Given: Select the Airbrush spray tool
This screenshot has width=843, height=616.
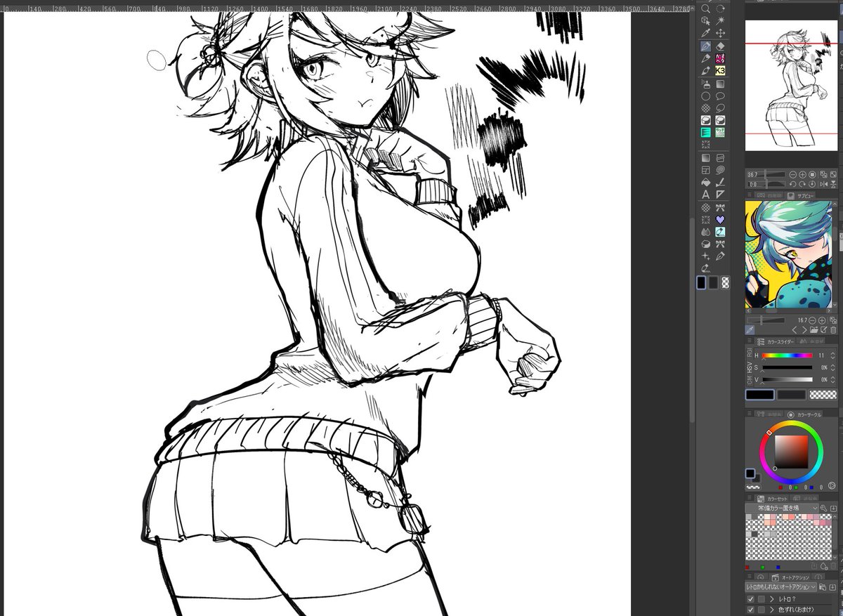Looking at the screenshot, I should pyautogui.click(x=706, y=84).
